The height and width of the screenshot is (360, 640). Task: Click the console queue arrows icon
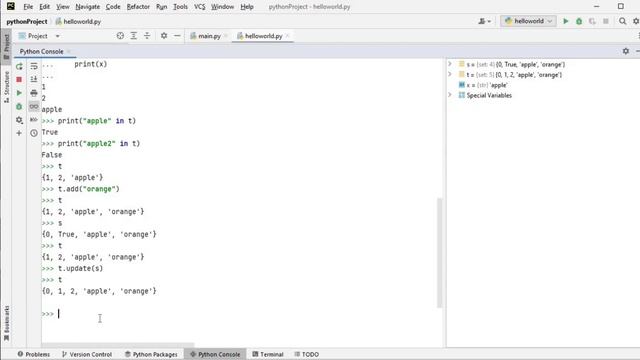[34, 120]
